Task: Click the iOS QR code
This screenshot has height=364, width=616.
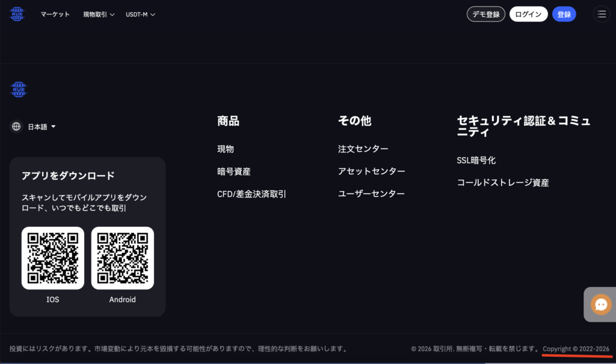Action: click(x=53, y=258)
